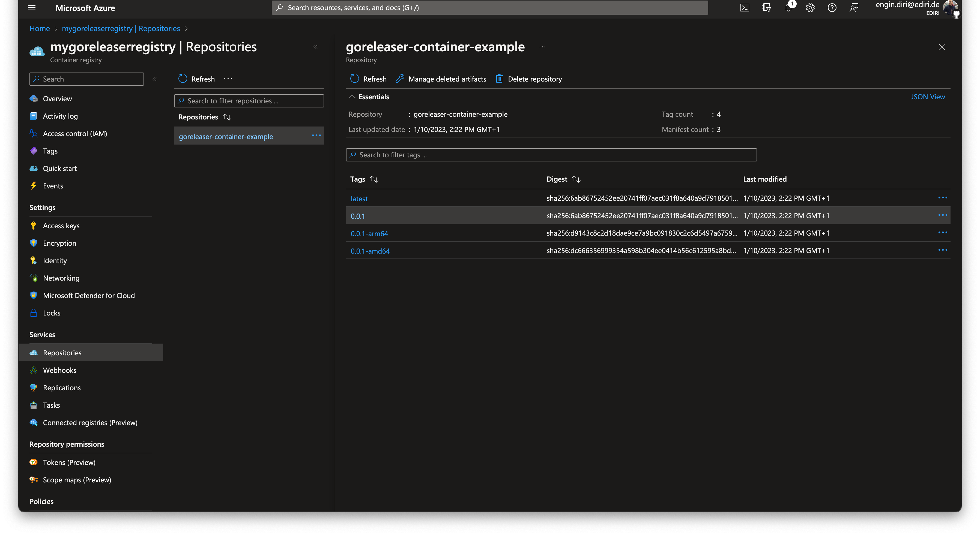The width and height of the screenshot is (980, 535).
Task: Click Manage deleted artifacts
Action: coord(441,79)
